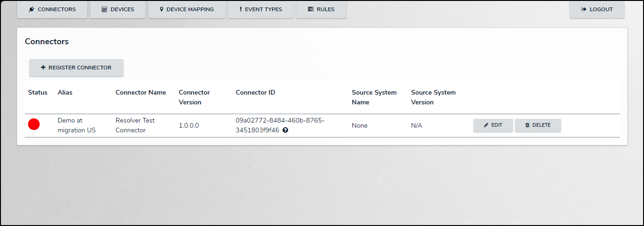644x226 pixels.
Task: Switch to the Devices tab
Action: [118, 9]
